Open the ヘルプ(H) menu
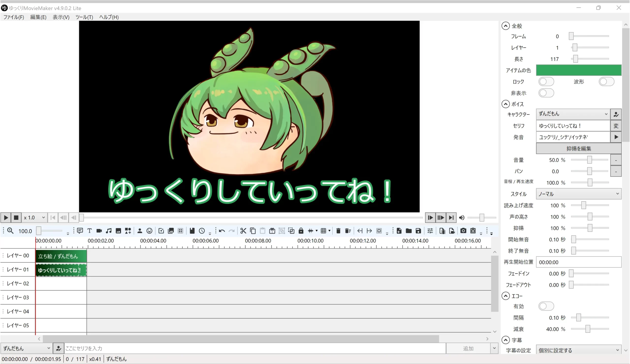Image resolution: width=630 pixels, height=364 pixels. coord(109,17)
